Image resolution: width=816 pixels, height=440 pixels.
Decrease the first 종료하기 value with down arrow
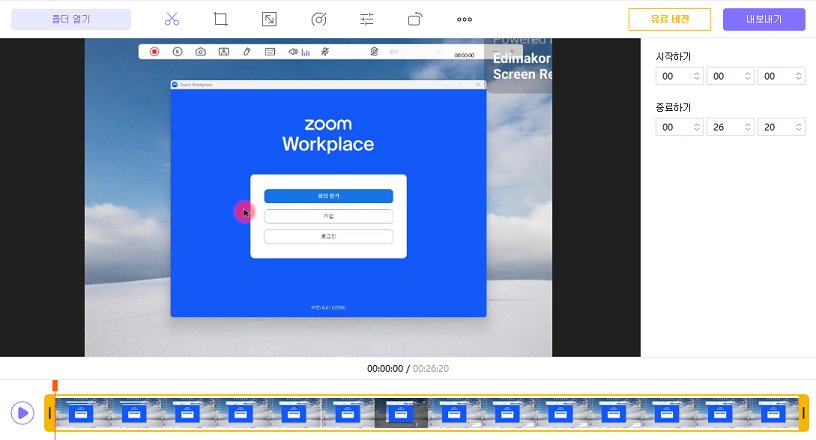696,130
